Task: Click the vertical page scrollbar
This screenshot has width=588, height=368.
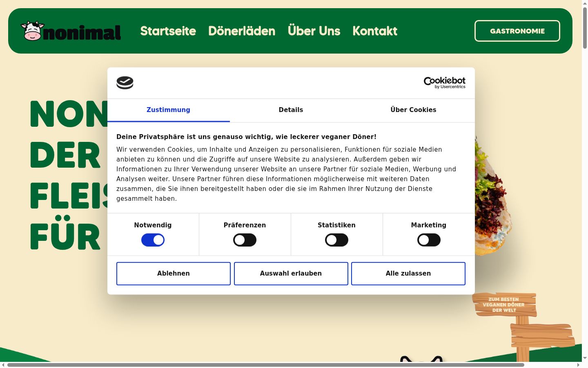Action: click(585, 28)
